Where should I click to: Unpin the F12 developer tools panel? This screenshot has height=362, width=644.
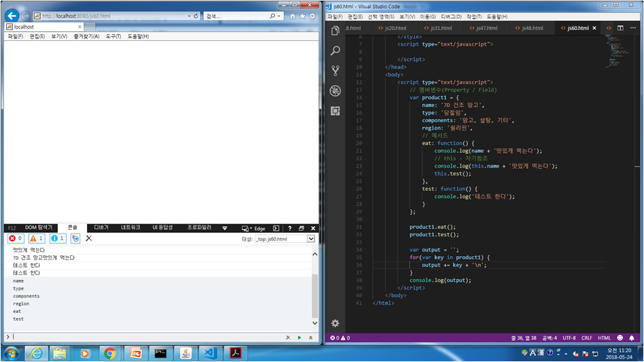click(301, 228)
